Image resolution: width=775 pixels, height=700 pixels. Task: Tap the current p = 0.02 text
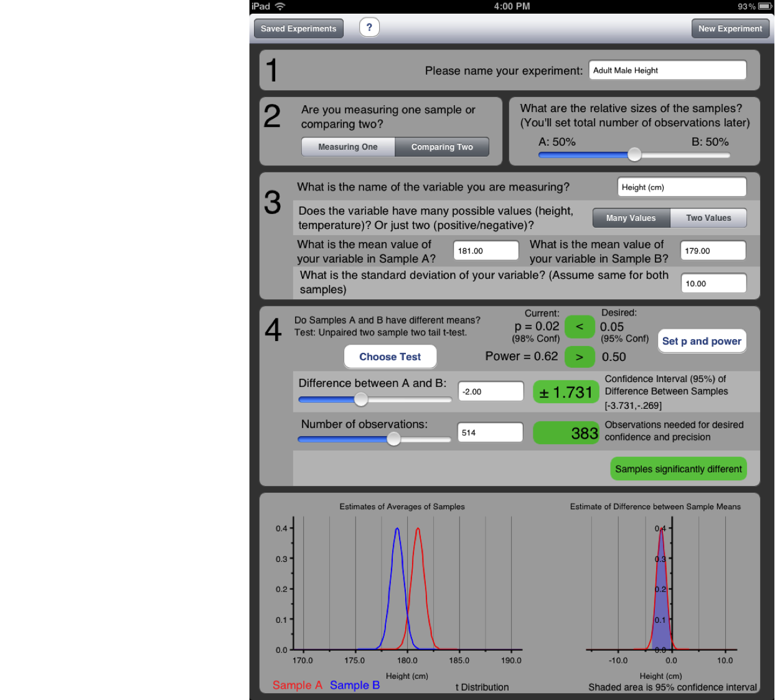(537, 326)
